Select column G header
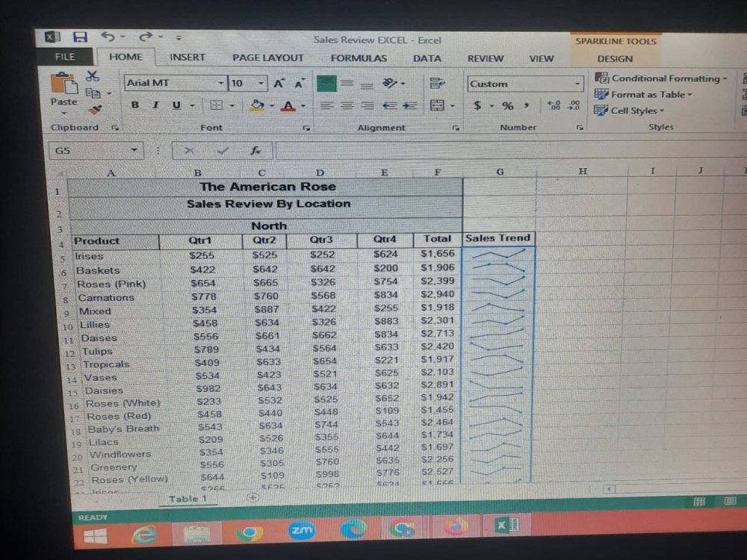Viewport: 747px width, 560px height. click(x=500, y=172)
